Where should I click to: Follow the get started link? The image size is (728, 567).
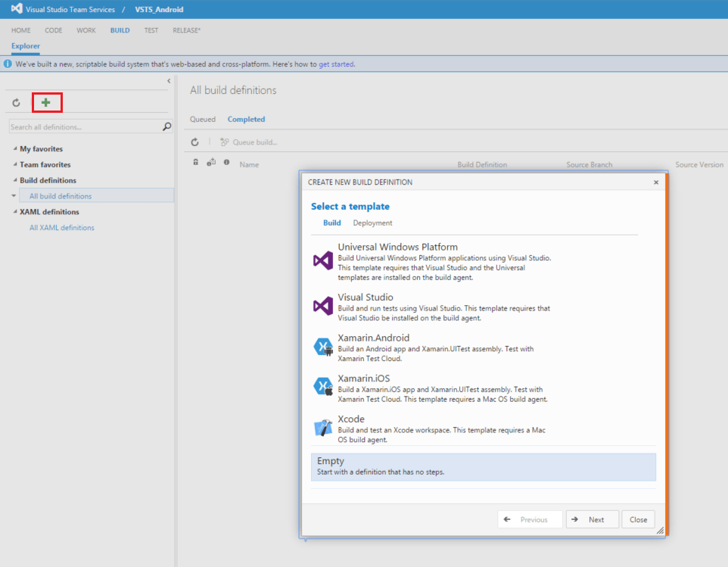click(x=336, y=64)
